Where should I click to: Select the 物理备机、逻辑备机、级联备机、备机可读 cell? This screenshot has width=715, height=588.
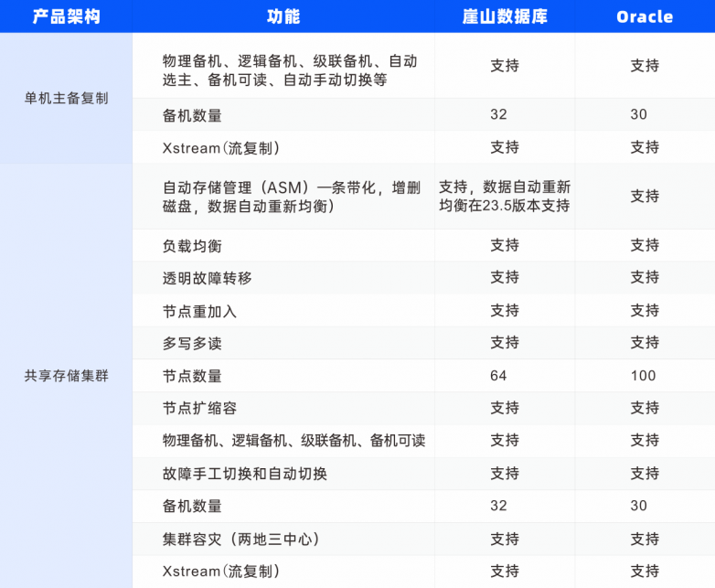coord(293,441)
